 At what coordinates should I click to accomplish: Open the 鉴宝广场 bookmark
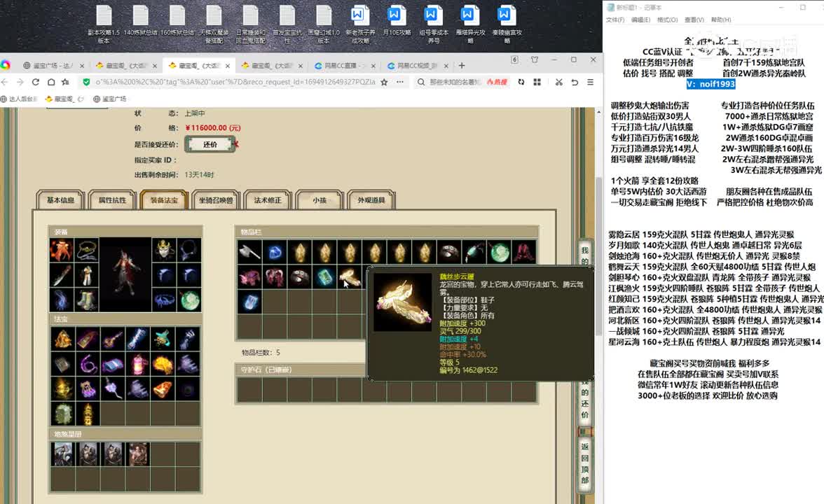point(110,99)
